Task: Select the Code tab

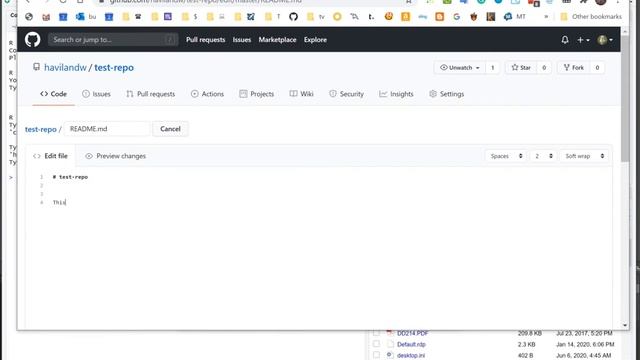Action: pos(53,94)
